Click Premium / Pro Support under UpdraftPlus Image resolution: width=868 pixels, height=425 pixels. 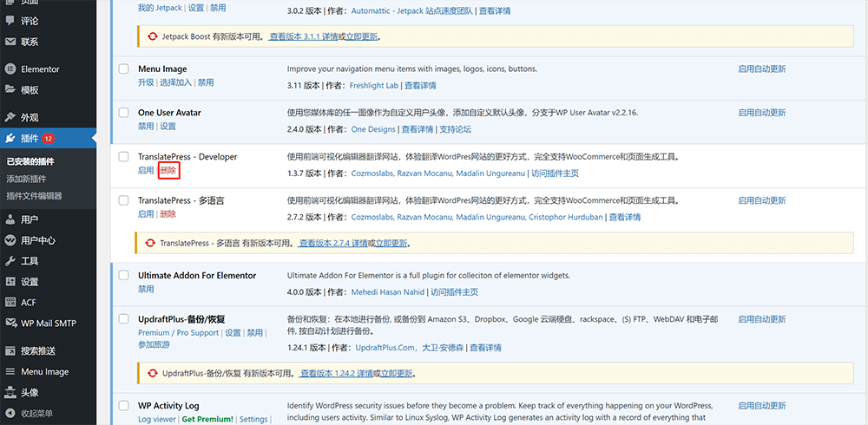[178, 332]
